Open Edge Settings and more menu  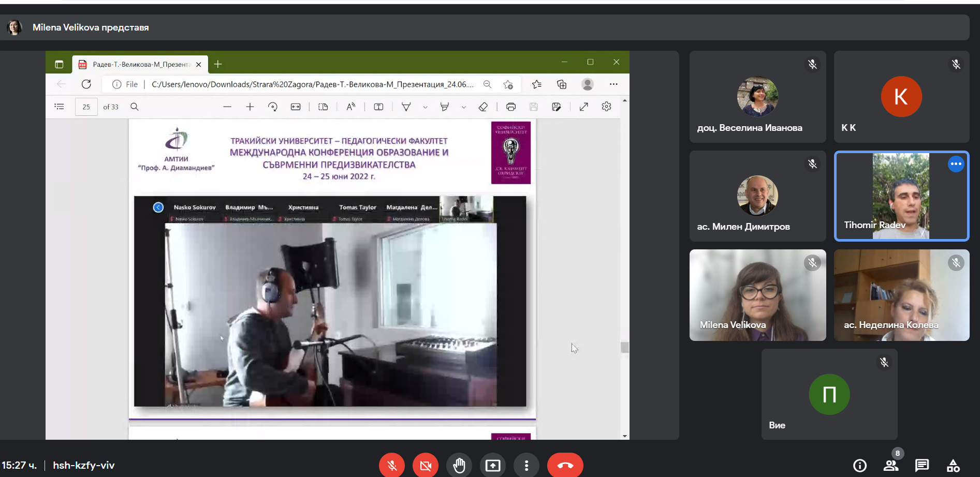point(613,84)
